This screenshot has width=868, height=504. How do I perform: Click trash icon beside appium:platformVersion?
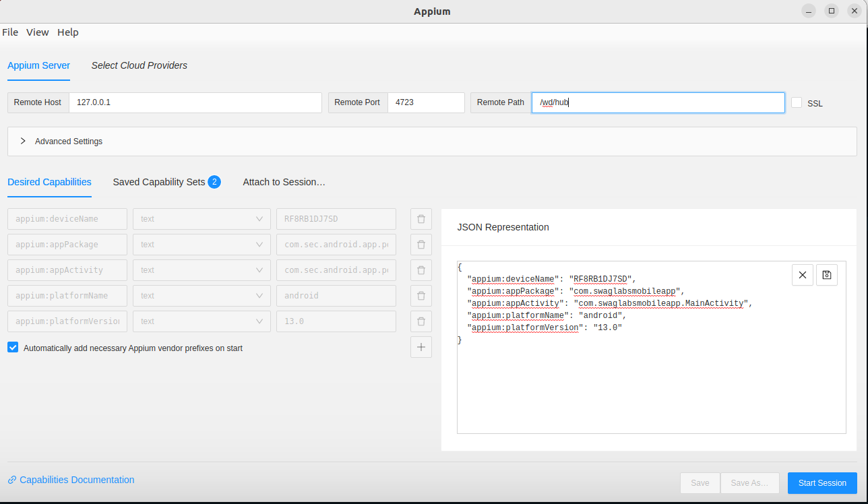point(421,321)
